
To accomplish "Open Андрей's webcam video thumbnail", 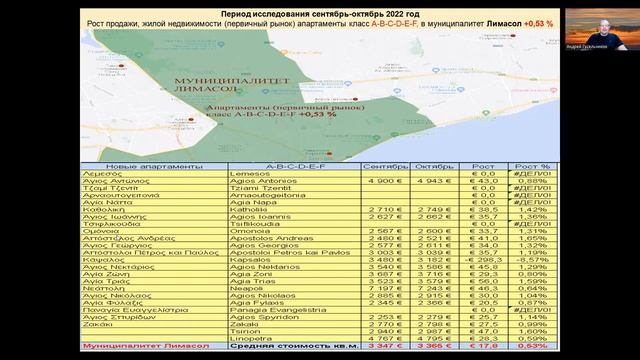I will 602,29.
